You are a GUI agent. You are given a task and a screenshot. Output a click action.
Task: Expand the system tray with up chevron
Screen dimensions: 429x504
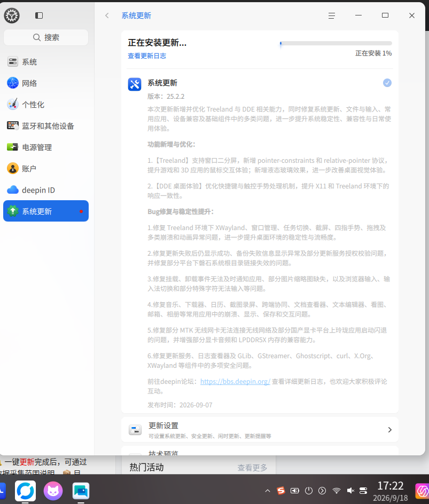[x=267, y=491]
